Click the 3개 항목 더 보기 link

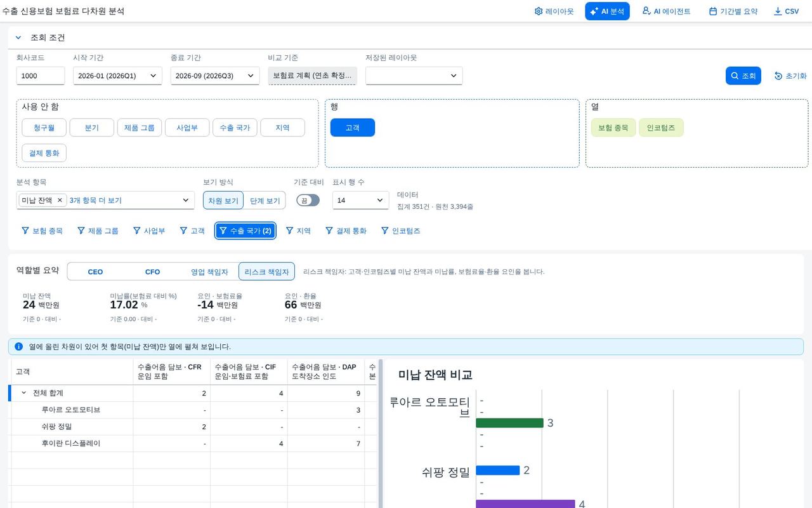coord(95,200)
